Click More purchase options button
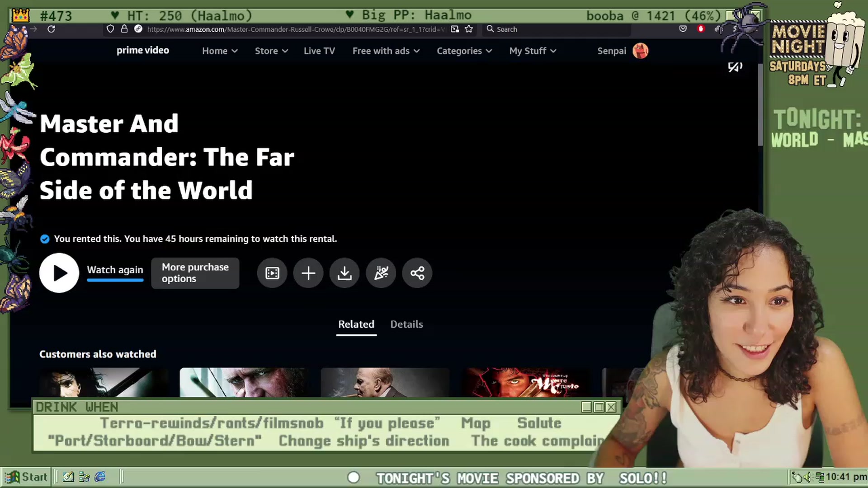 195,273
